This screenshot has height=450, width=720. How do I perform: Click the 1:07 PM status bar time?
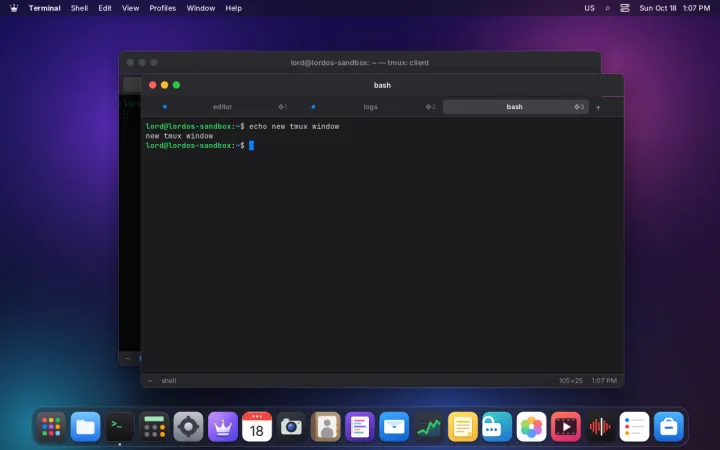point(604,381)
